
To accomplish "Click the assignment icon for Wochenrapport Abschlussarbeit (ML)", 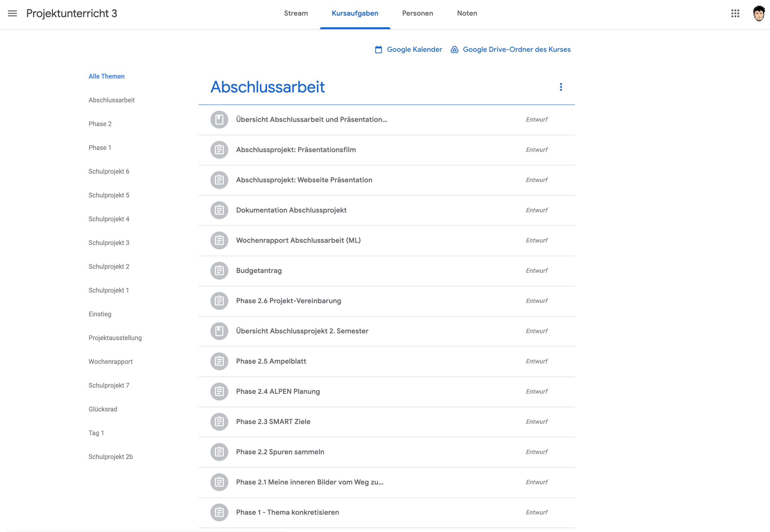I will coord(219,240).
